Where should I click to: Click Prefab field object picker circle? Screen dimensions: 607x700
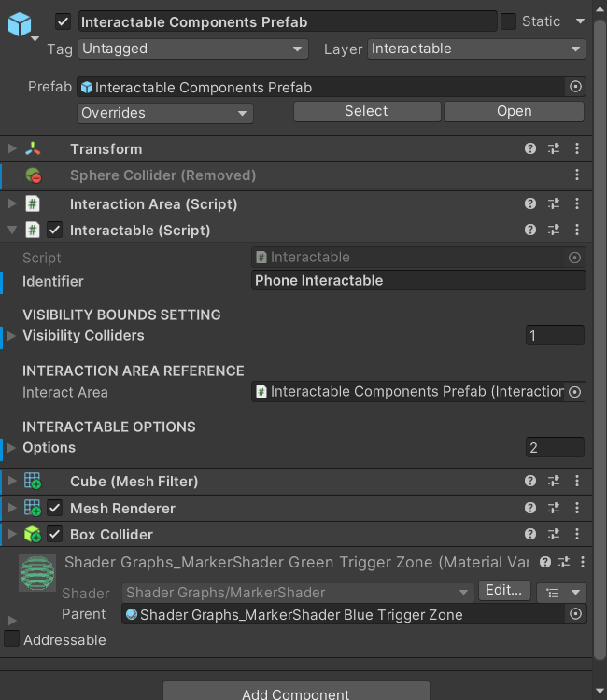pyautogui.click(x=576, y=87)
